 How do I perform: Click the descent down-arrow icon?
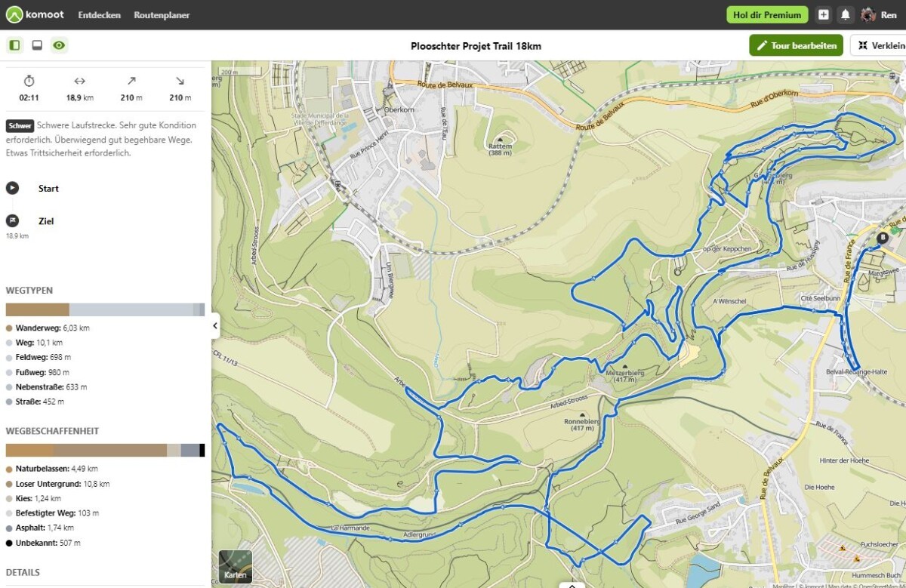(x=180, y=81)
